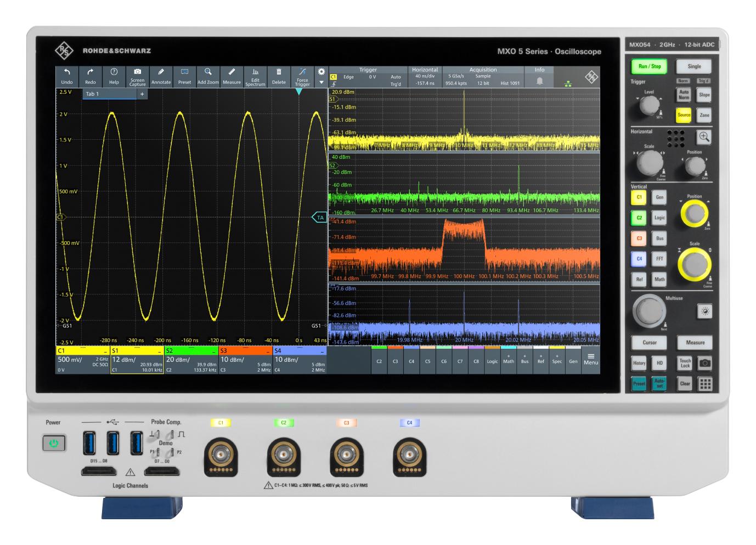Click the Rohde & Schwarz diamond logo on screen
The height and width of the screenshot is (545, 756).
click(591, 77)
